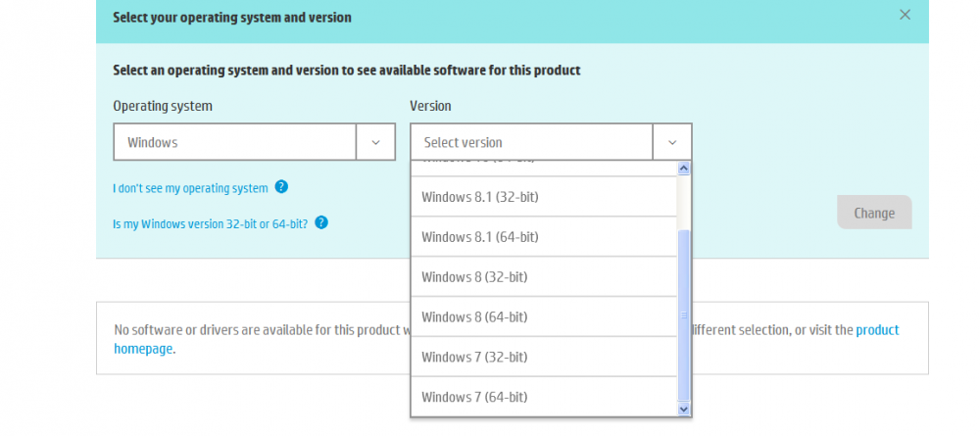The width and height of the screenshot is (980, 436).
Task: Click the version list scrollbar thumb
Action: pos(684,314)
